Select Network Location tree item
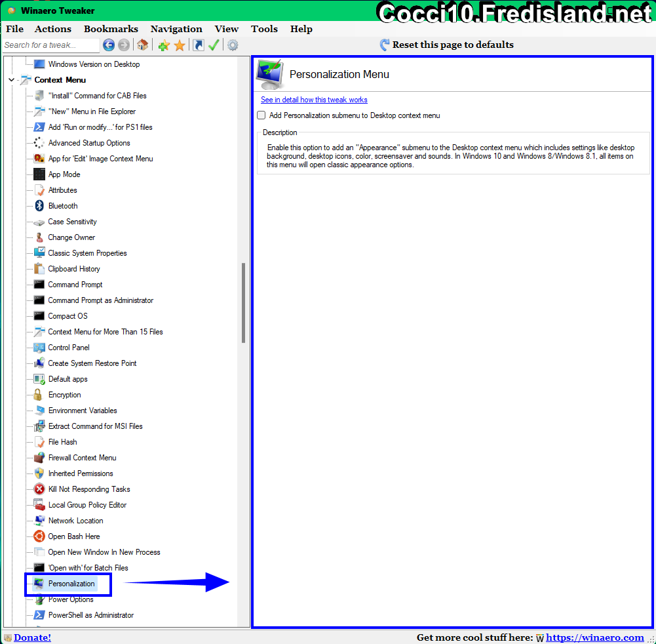 (x=76, y=521)
